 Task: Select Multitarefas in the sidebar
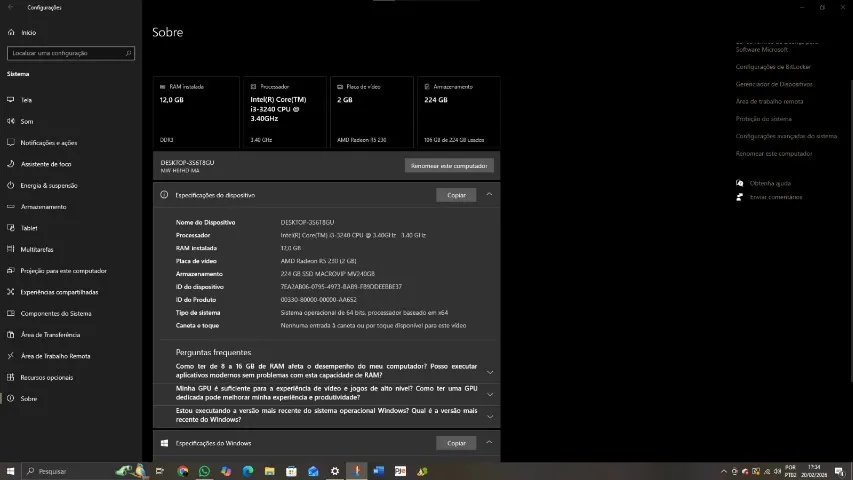pyautogui.click(x=37, y=249)
